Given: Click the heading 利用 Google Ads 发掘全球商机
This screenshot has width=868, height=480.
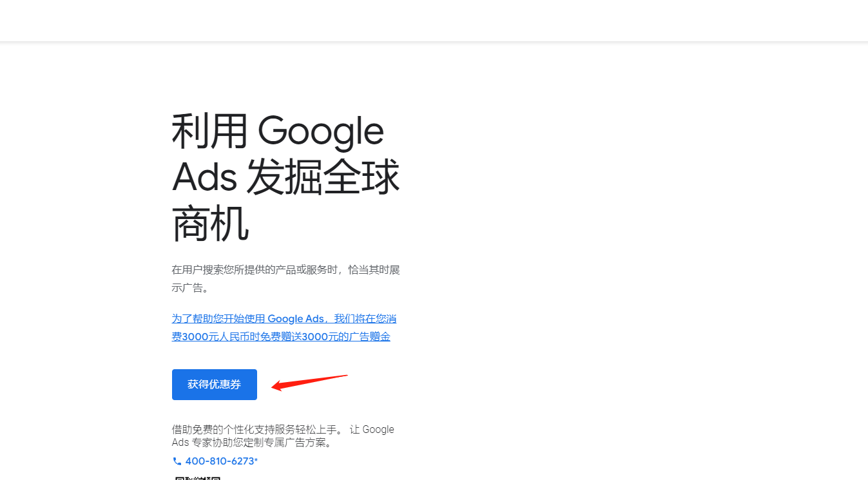Looking at the screenshot, I should point(285,178).
